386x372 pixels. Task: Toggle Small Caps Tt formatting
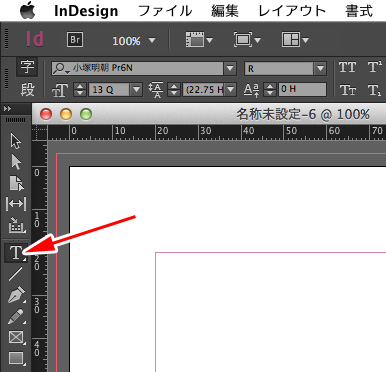tap(347, 90)
